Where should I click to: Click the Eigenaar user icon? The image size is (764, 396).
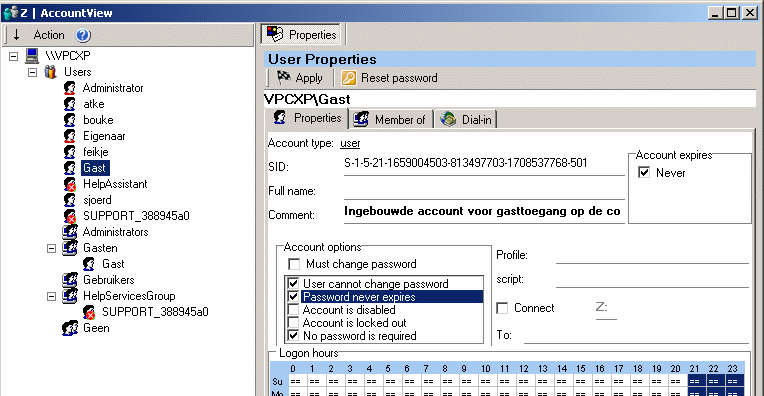pos(70,136)
